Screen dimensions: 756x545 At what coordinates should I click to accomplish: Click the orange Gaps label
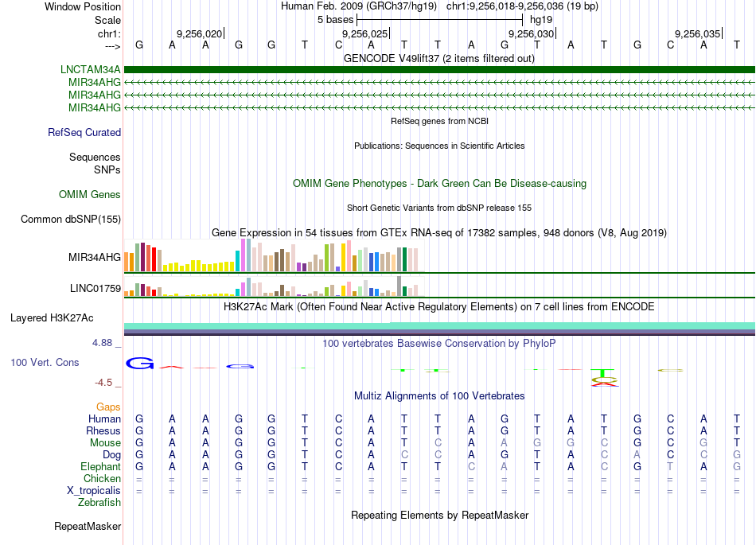(x=108, y=407)
